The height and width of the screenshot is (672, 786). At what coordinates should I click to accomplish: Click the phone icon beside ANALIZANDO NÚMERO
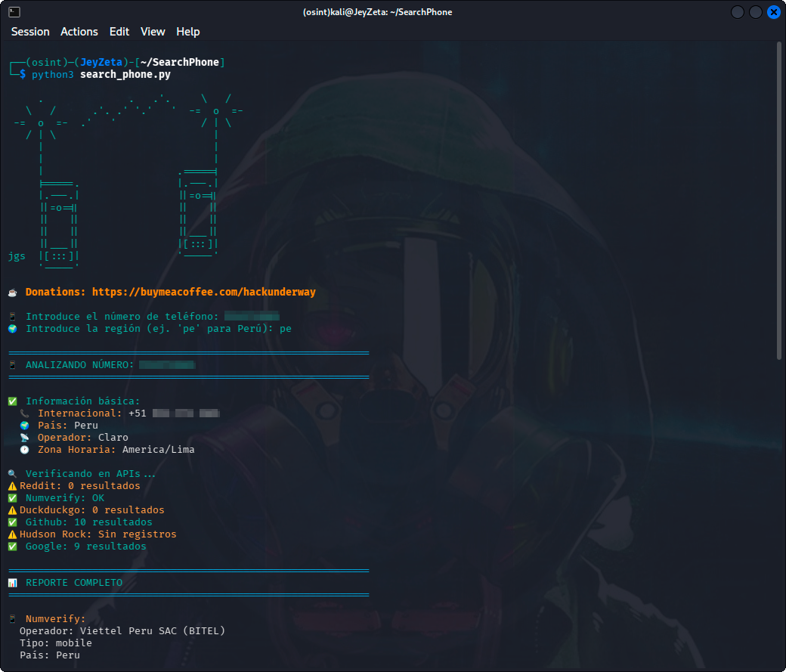[x=13, y=365]
